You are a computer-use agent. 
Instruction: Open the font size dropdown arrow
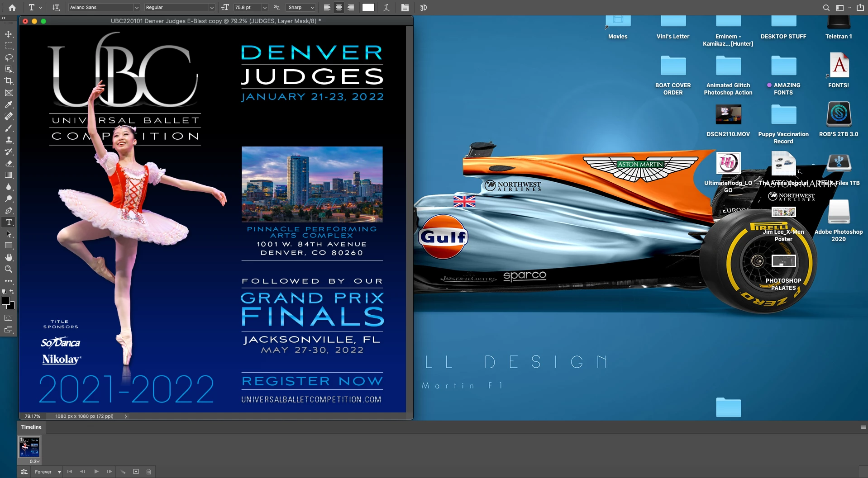click(265, 8)
